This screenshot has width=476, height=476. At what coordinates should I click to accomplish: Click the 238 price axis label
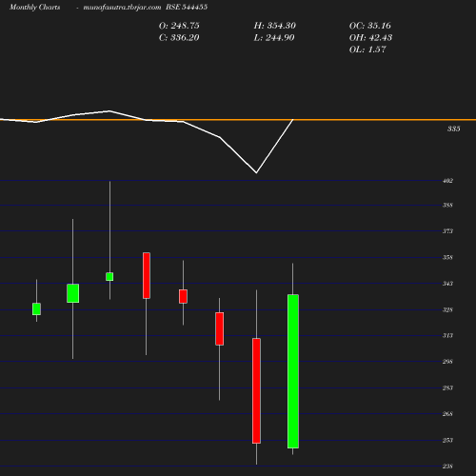click(x=447, y=466)
